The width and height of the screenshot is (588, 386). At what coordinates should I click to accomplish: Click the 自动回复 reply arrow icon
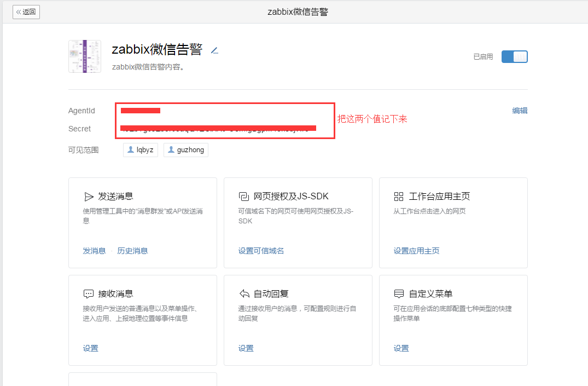click(244, 293)
